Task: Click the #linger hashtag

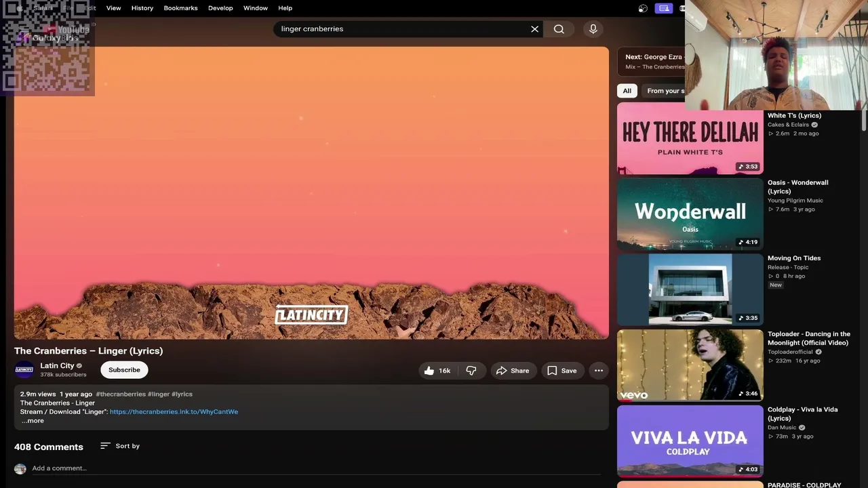Action: pos(159,394)
